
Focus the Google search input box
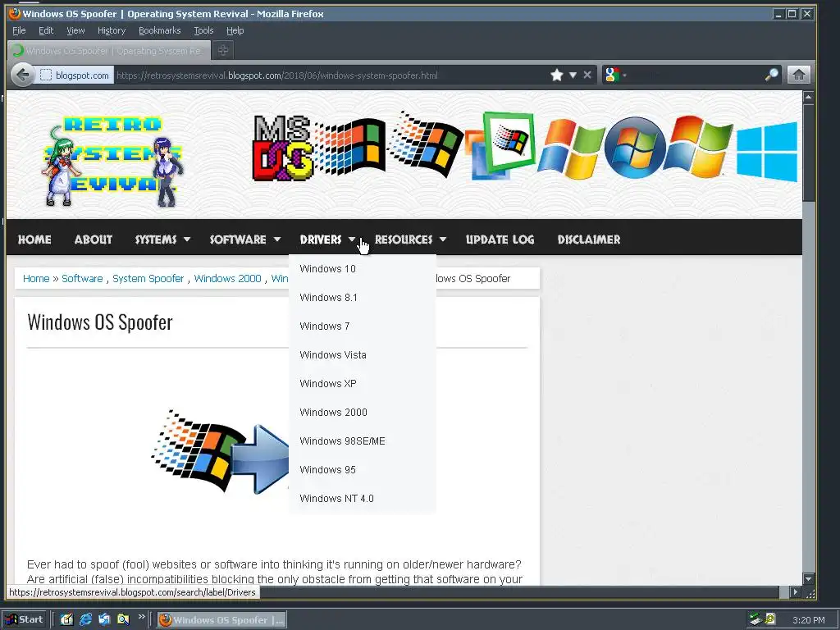(x=696, y=75)
